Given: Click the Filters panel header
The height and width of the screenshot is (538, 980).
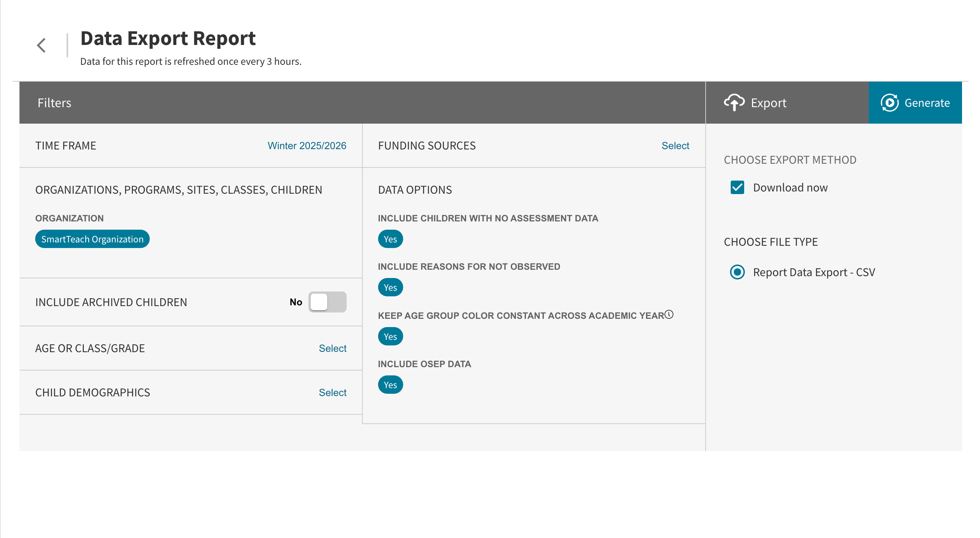Looking at the screenshot, I should (x=54, y=102).
